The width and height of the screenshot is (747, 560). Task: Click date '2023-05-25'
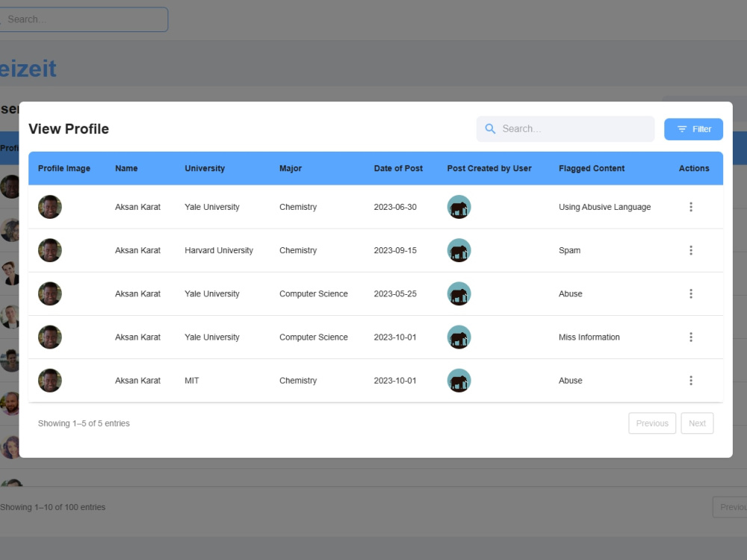[395, 293]
